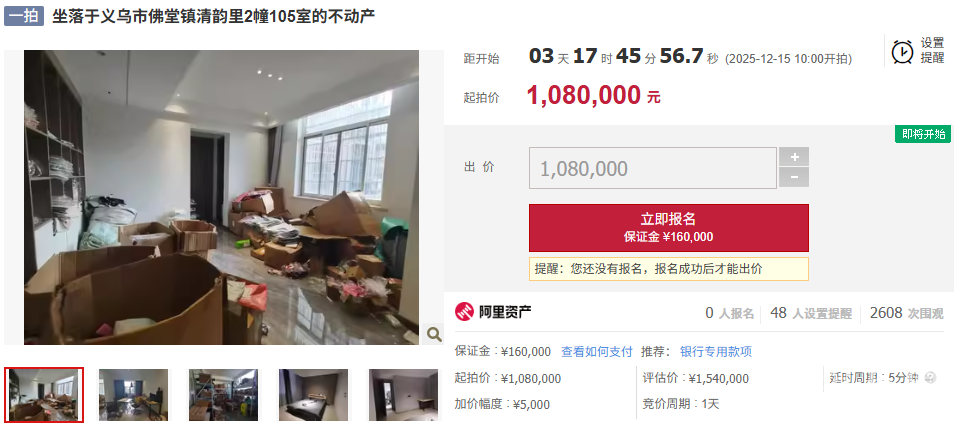Click the 即将开始 green status badge

[922, 134]
